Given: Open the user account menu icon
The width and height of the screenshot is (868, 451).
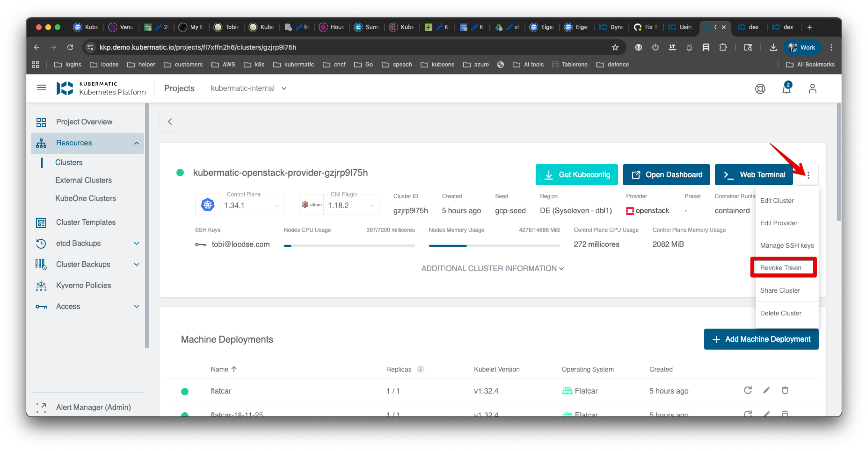Looking at the screenshot, I should (x=812, y=88).
